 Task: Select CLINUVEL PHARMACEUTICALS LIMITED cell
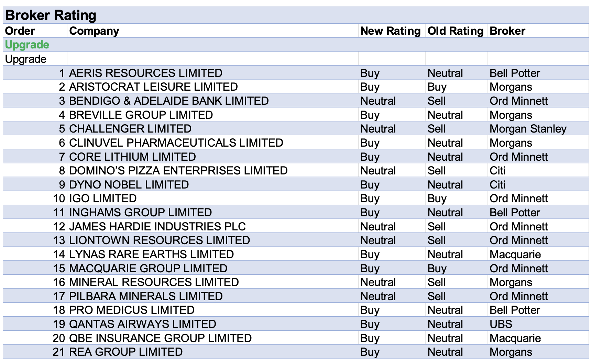click(x=176, y=143)
